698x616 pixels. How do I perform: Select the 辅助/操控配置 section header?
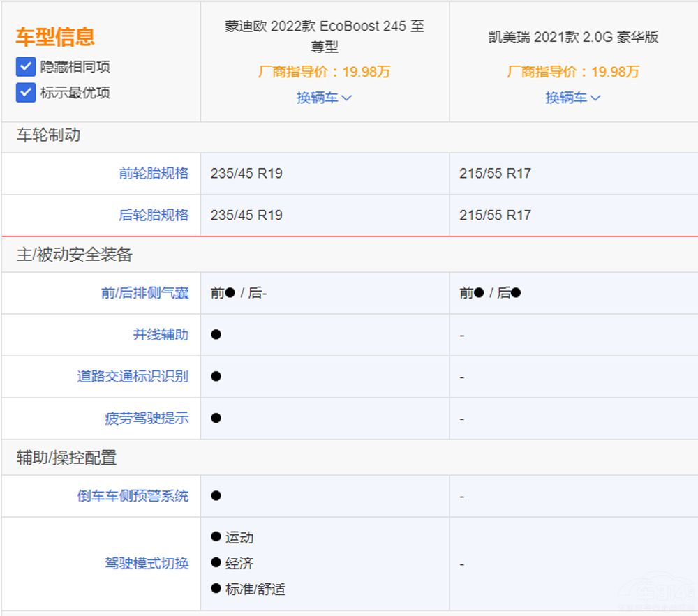(x=66, y=458)
